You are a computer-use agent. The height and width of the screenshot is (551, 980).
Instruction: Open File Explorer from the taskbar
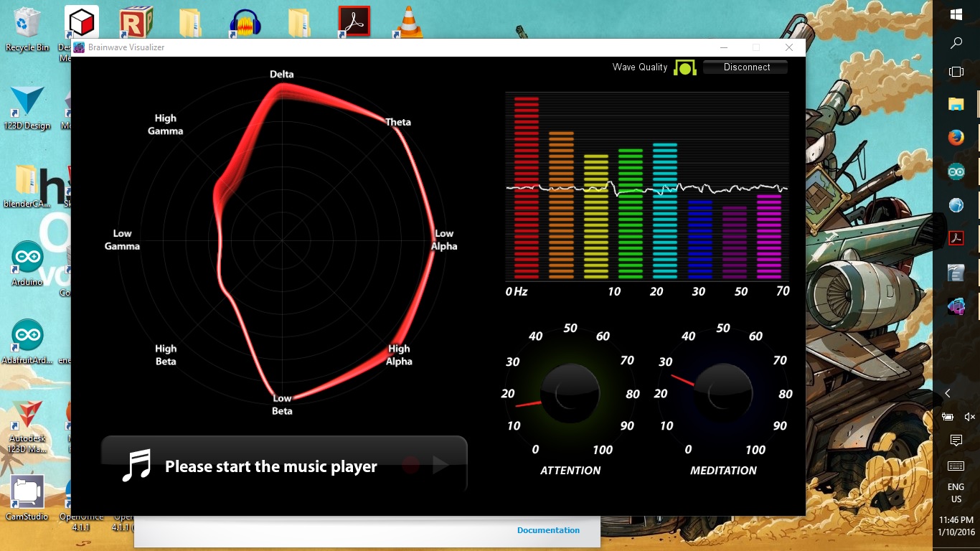click(956, 104)
